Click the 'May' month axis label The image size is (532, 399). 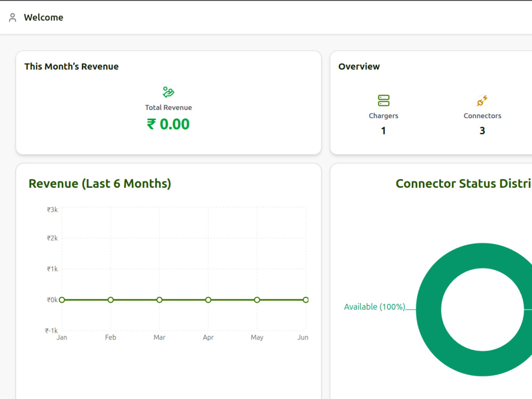point(257,338)
